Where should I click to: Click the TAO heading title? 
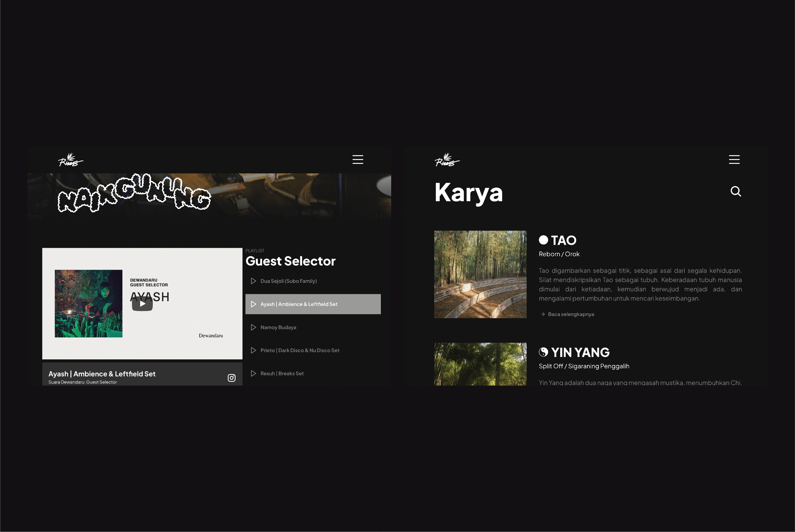(x=563, y=240)
